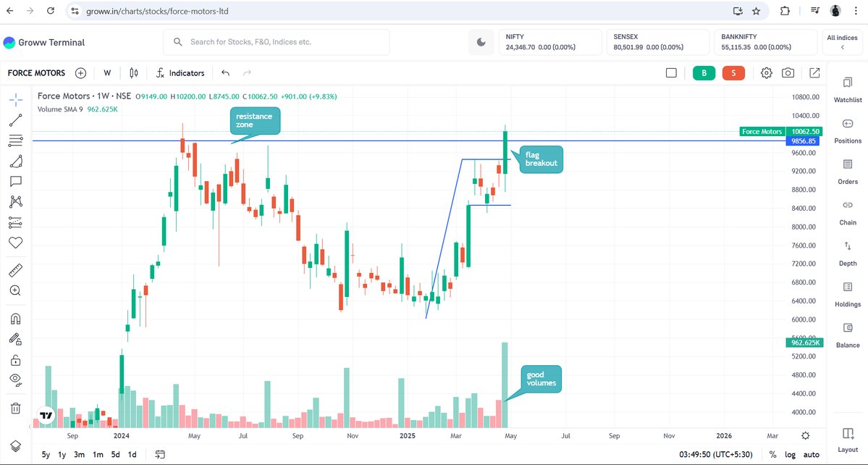Click the trash remove drawings icon
The height and width of the screenshot is (465, 868).
pyautogui.click(x=15, y=409)
